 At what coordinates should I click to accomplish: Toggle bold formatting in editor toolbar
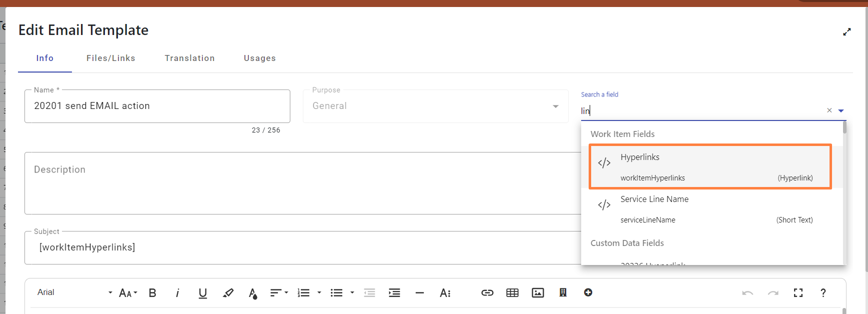(x=152, y=293)
